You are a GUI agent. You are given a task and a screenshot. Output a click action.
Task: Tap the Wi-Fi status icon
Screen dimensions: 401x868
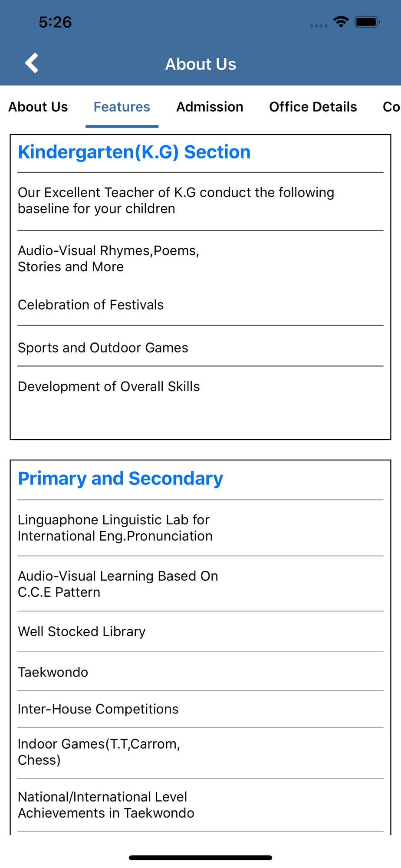point(341,22)
